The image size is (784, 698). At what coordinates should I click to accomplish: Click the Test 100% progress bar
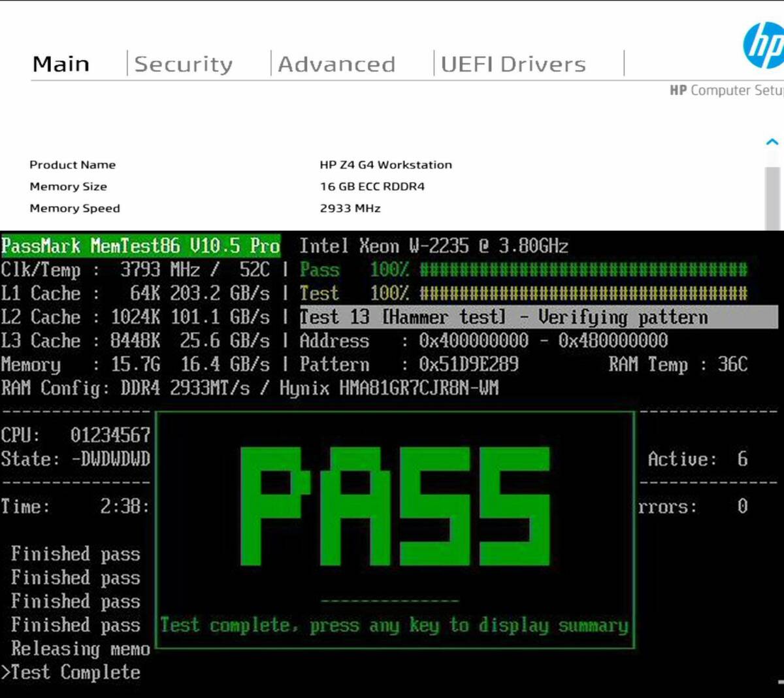pyautogui.click(x=523, y=293)
